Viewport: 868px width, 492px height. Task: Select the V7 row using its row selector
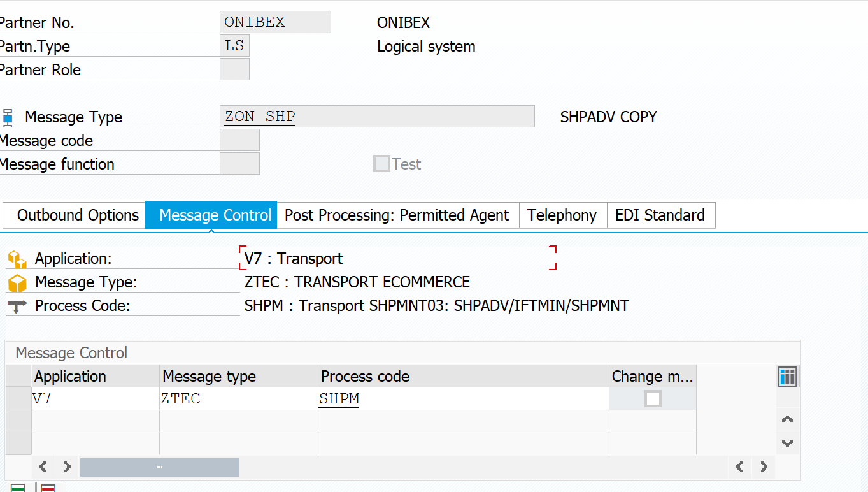click(18, 399)
